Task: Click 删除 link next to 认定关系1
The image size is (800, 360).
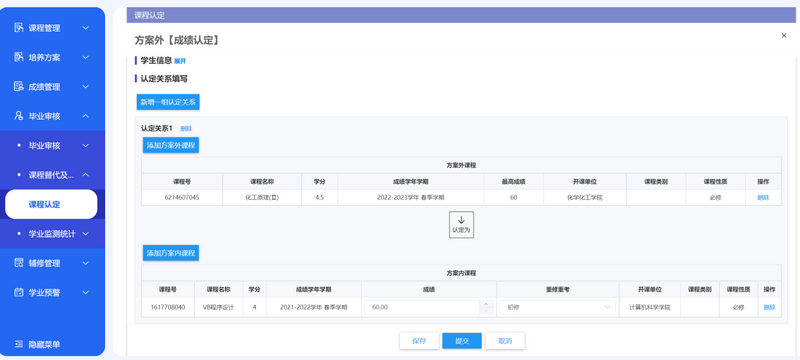Action: click(x=186, y=129)
